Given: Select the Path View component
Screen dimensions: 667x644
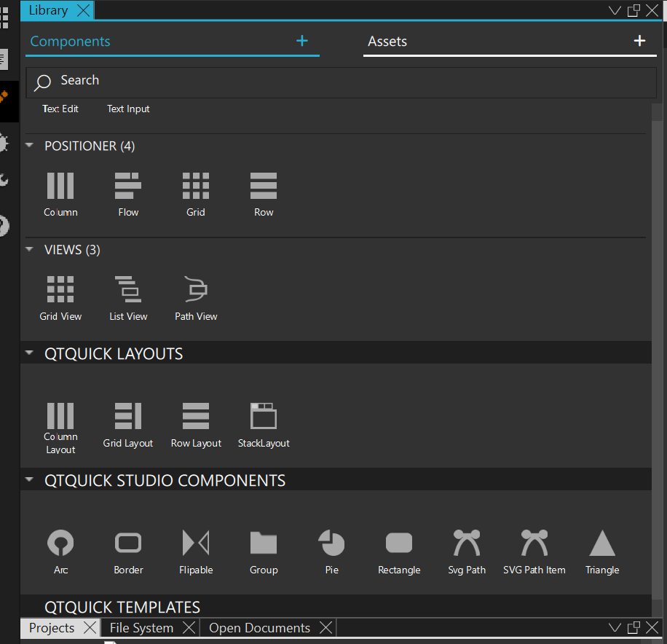Looking at the screenshot, I should click(196, 290).
